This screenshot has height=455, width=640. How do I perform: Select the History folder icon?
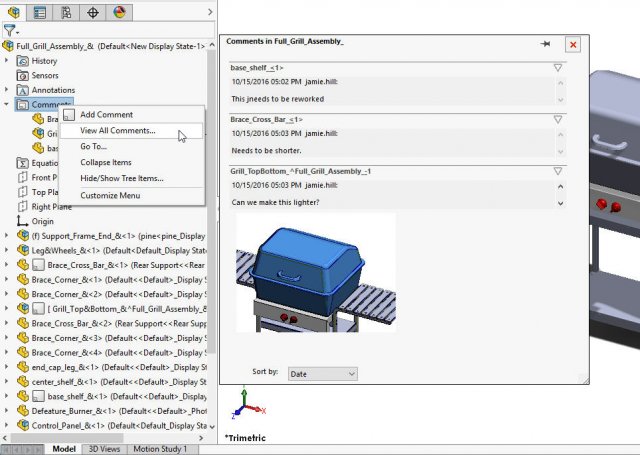point(22,61)
